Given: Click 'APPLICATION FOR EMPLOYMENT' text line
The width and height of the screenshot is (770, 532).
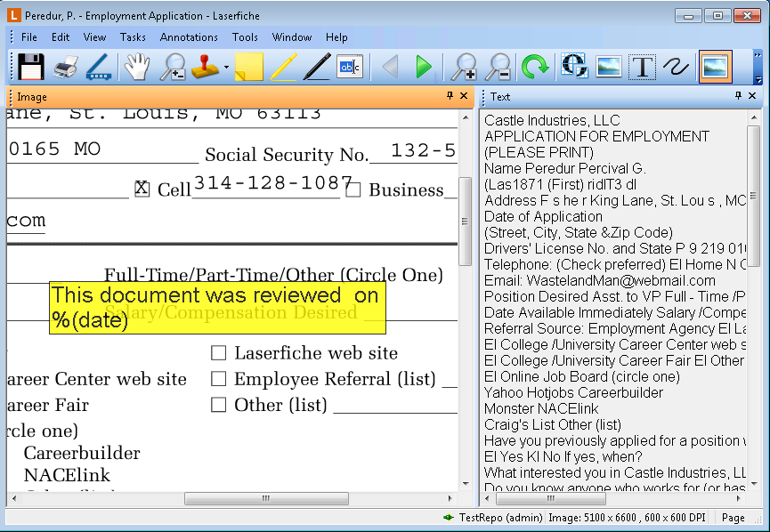Looking at the screenshot, I should pyautogui.click(x=596, y=136).
